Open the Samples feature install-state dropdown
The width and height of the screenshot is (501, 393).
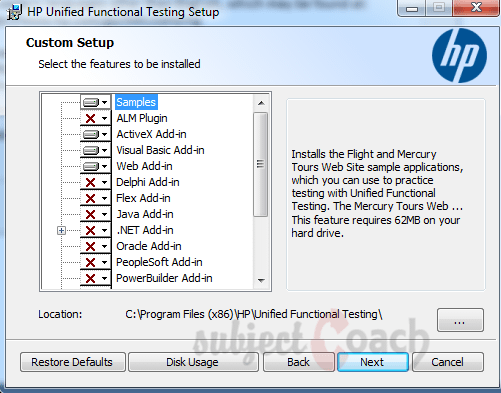(96, 102)
